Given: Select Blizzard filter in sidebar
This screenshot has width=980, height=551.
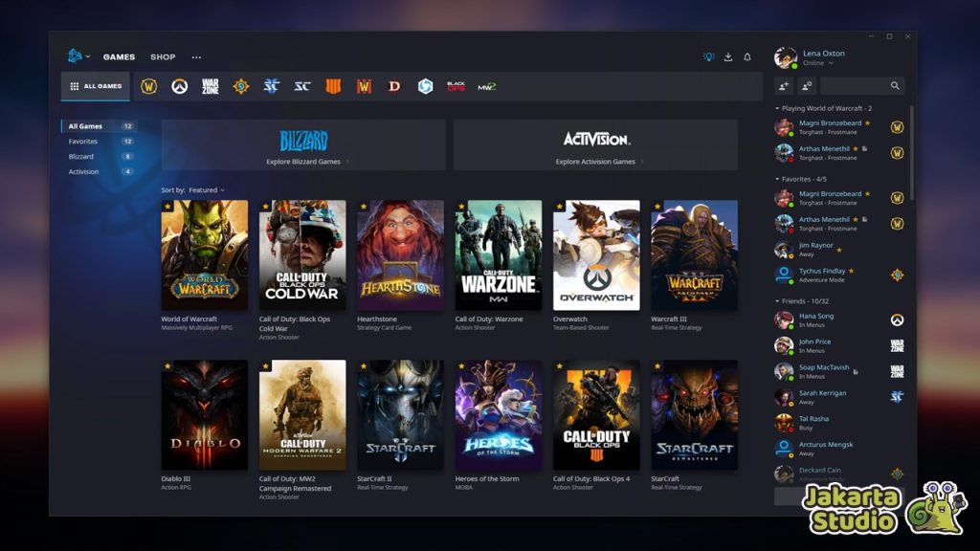Looking at the screenshot, I should point(99,156).
